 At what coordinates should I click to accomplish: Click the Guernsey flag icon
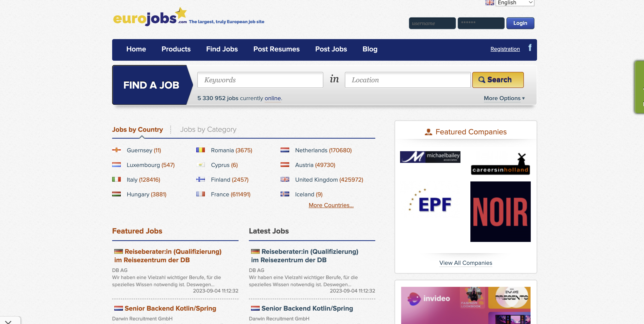tap(116, 150)
